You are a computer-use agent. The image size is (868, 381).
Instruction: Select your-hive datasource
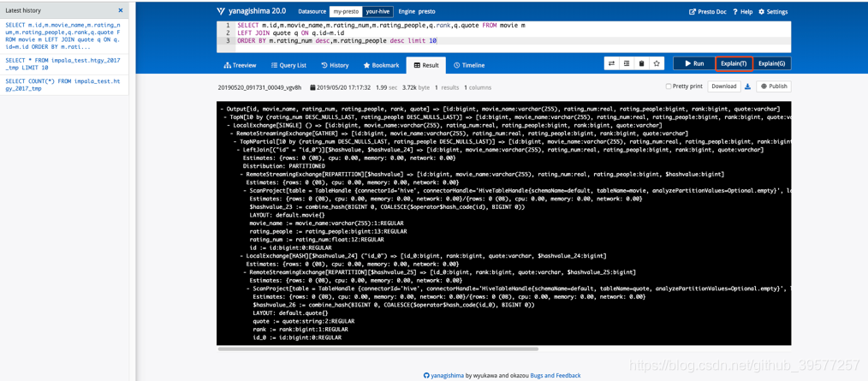[x=378, y=11]
